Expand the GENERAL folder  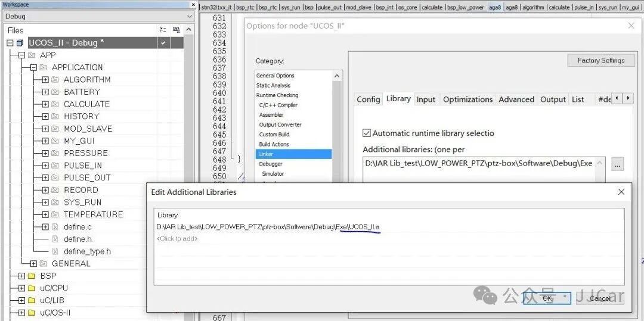point(33,264)
